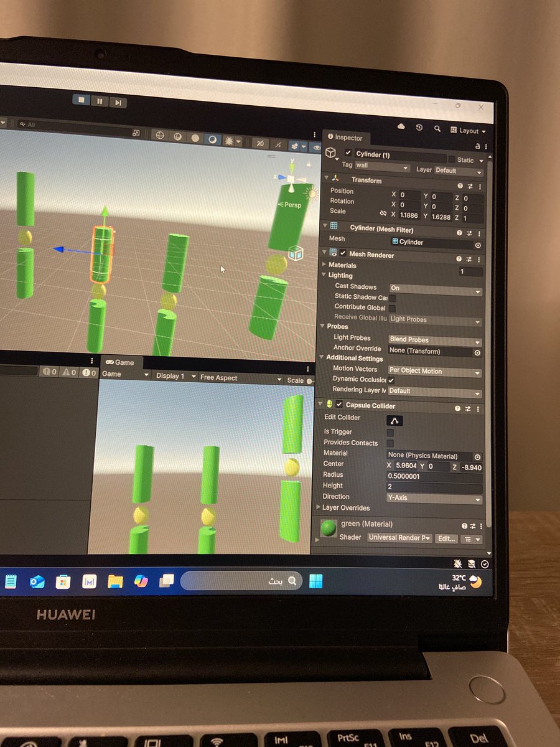Screen dimensions: 560x747
Task: Open Unity cloud services icon
Action: click(401, 126)
